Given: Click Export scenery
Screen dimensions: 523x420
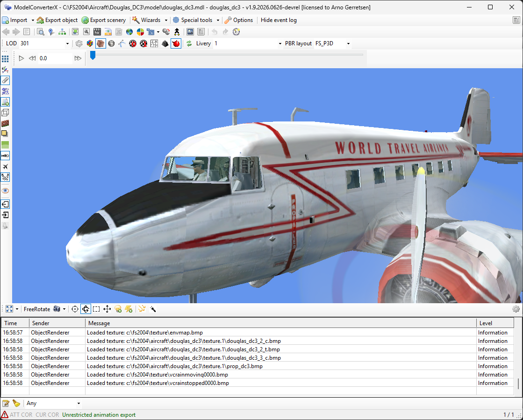Looking at the screenshot, I should click(x=104, y=21).
